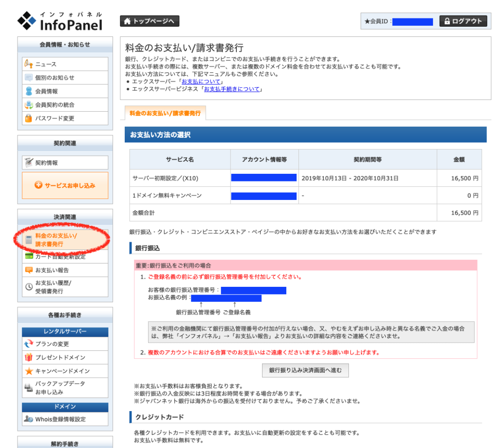Open 契約情報 menu item
The height and width of the screenshot is (448, 497).
[x=65, y=163]
